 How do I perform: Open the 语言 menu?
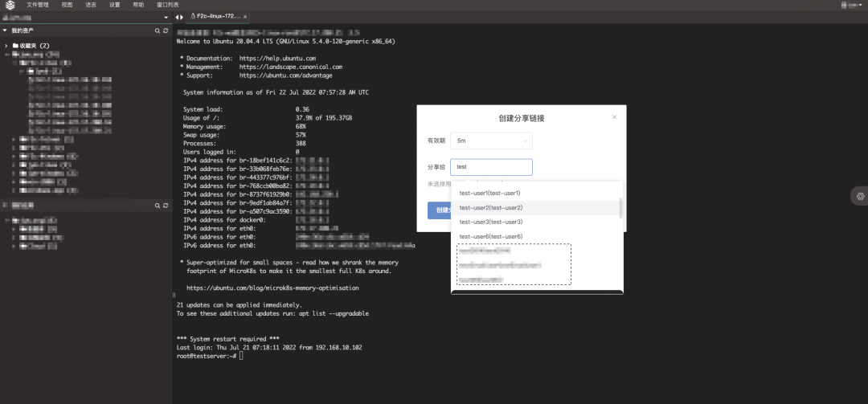(x=91, y=5)
